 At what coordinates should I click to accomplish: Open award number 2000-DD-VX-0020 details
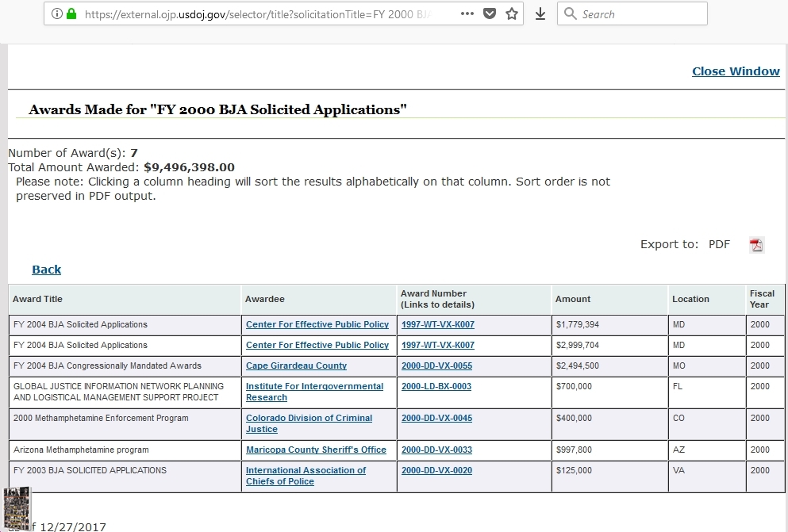click(436, 470)
